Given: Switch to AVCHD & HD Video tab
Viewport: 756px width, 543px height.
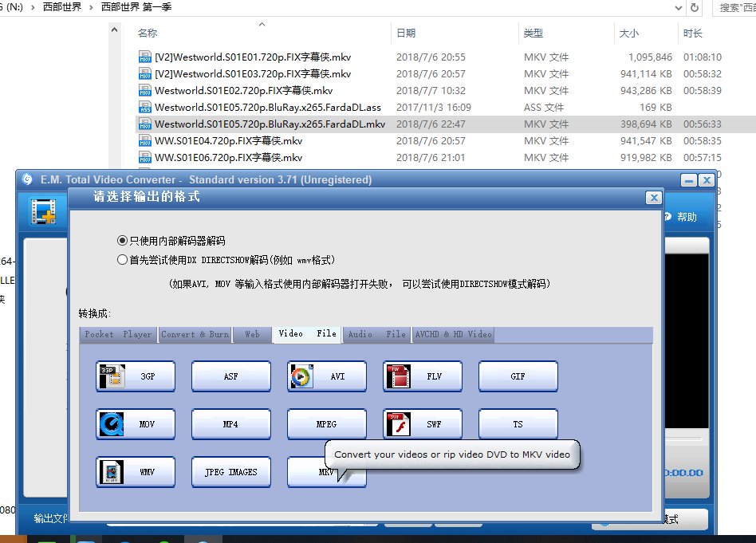Looking at the screenshot, I should (x=453, y=334).
